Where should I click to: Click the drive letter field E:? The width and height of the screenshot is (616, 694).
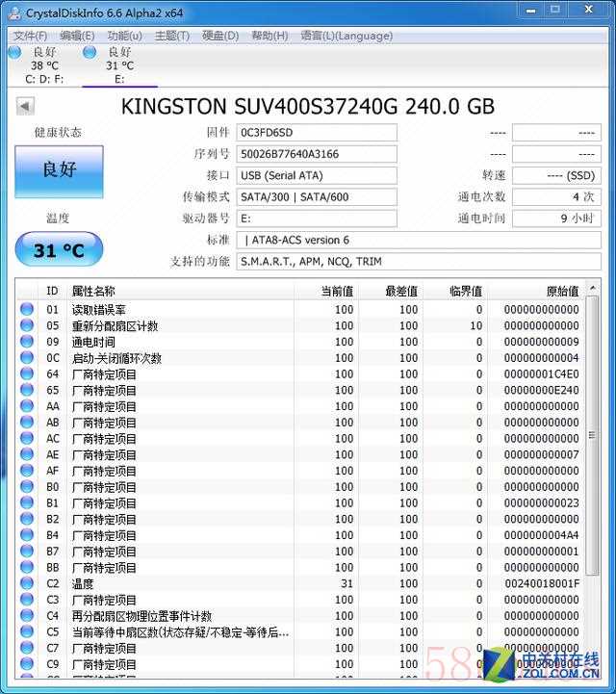tap(317, 218)
